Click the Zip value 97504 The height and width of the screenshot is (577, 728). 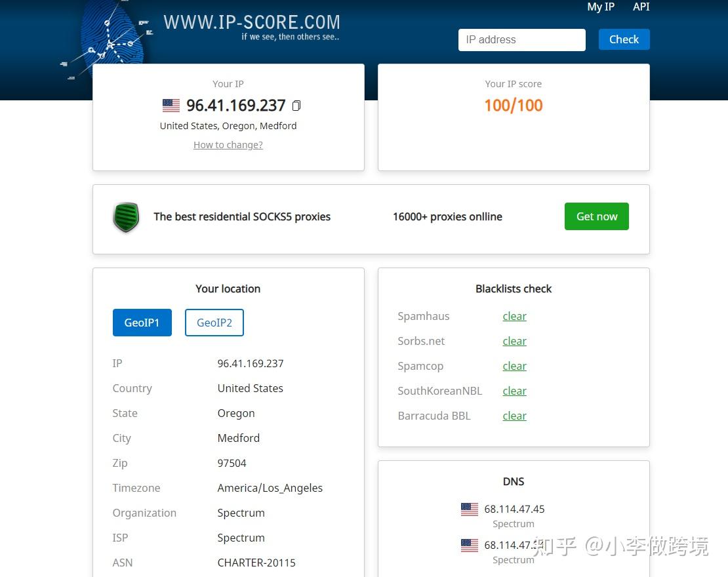232,464
